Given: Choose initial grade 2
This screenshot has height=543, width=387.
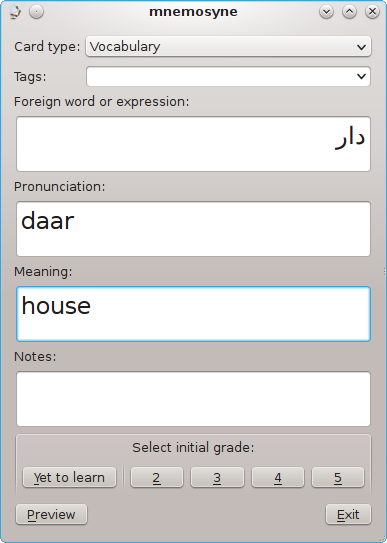Looking at the screenshot, I should [156, 477].
